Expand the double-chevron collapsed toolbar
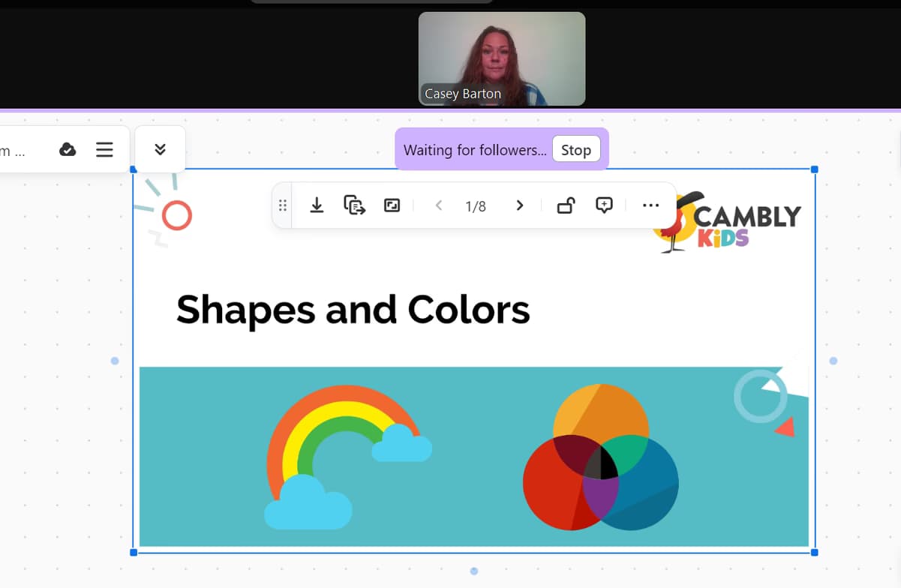The width and height of the screenshot is (901, 588). coord(160,149)
